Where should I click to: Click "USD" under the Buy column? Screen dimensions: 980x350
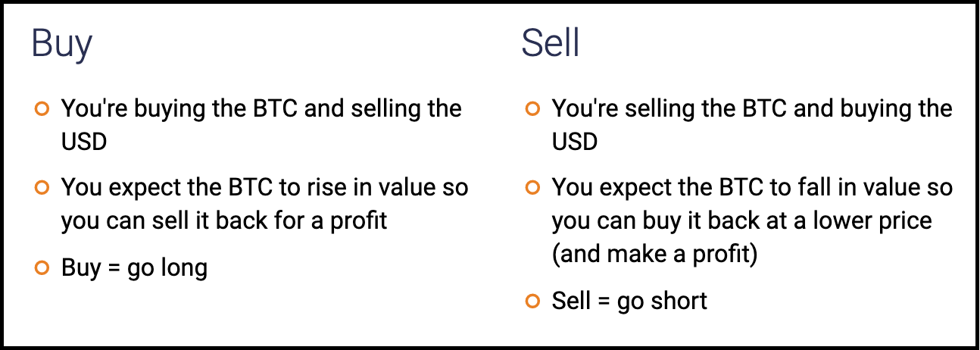click(84, 142)
